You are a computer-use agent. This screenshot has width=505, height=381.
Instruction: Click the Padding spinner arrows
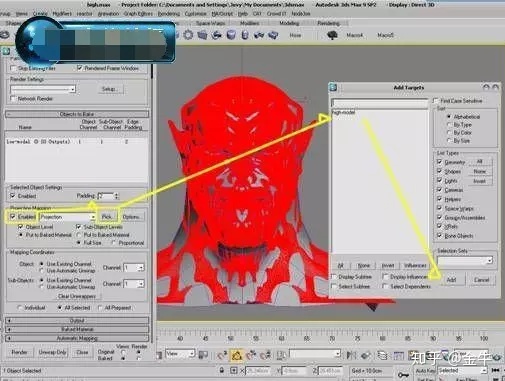116,196
